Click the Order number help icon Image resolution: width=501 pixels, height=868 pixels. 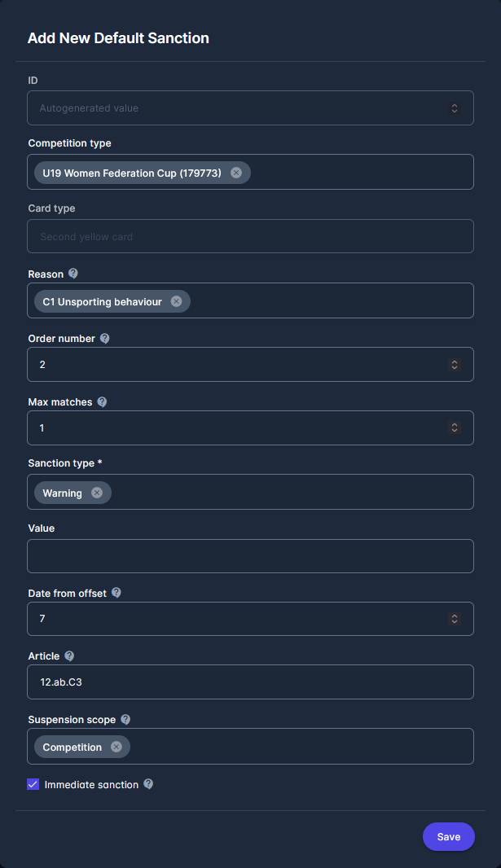tap(104, 338)
